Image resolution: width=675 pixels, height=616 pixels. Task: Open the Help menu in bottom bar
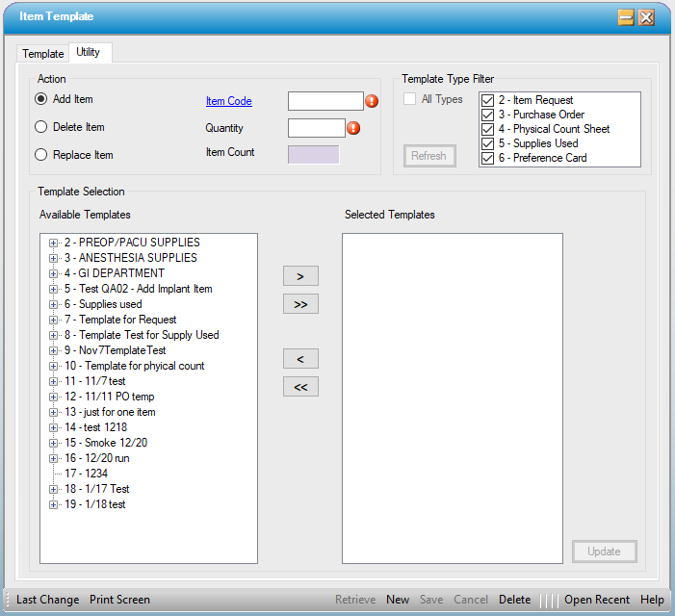click(x=652, y=600)
